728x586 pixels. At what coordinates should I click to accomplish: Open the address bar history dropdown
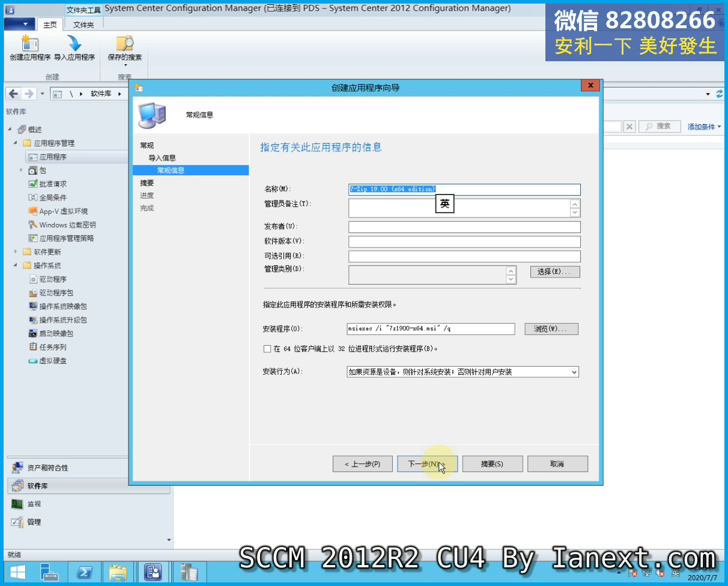708,94
